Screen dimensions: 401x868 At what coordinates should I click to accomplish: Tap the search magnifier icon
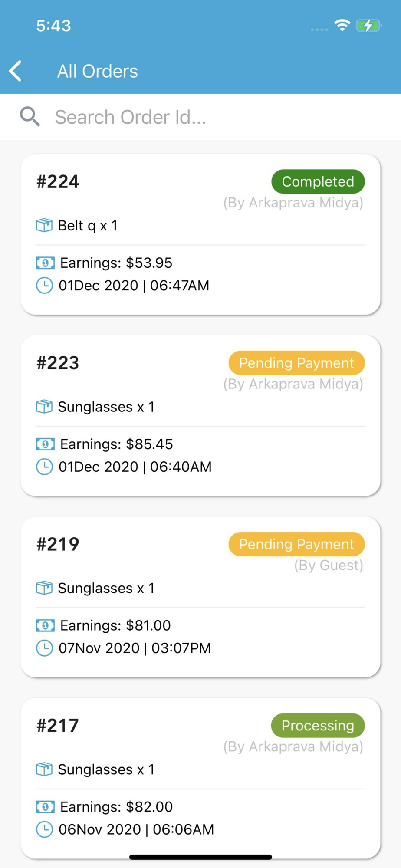coord(30,117)
